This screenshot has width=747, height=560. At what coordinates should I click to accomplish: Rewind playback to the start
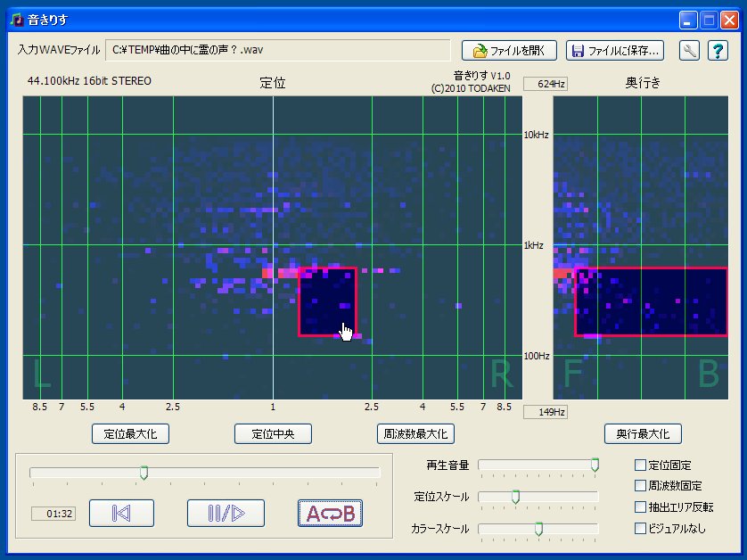click(x=121, y=514)
